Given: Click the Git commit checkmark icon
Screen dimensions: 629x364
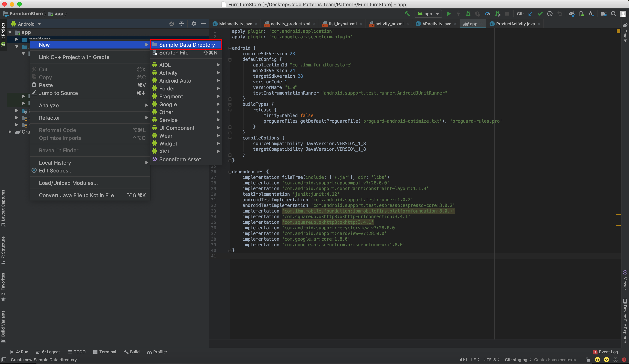Looking at the screenshot, I should tap(540, 14).
